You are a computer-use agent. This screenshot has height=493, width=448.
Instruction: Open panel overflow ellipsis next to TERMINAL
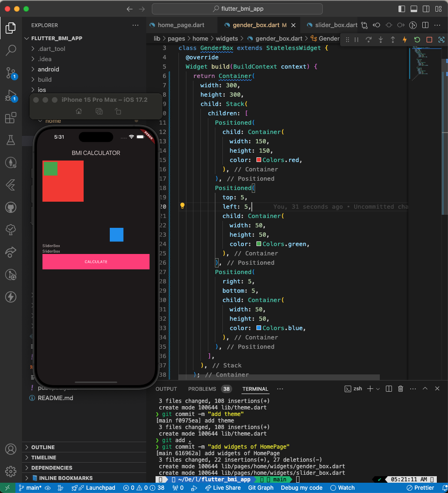tap(280, 389)
